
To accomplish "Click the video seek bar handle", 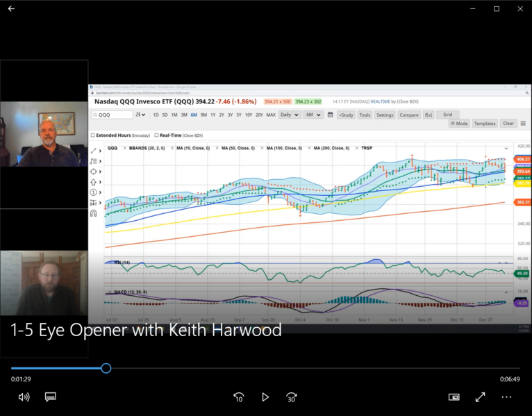I will pyautogui.click(x=106, y=368).
